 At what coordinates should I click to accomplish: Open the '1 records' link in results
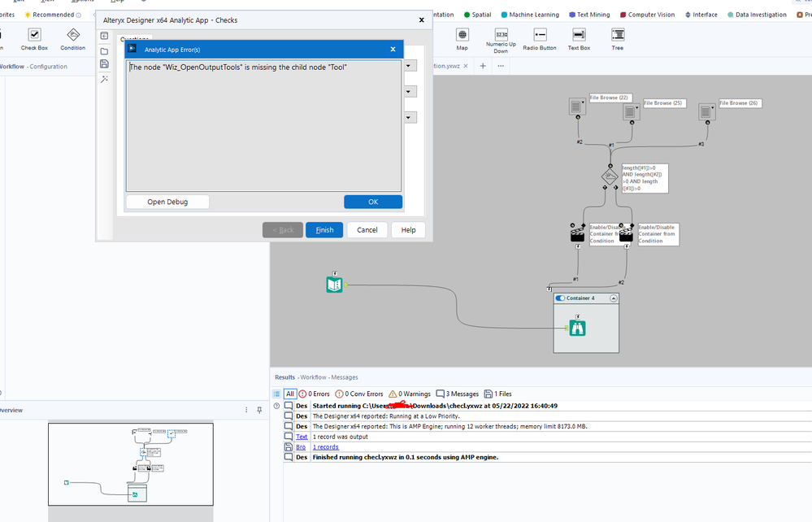tap(325, 447)
